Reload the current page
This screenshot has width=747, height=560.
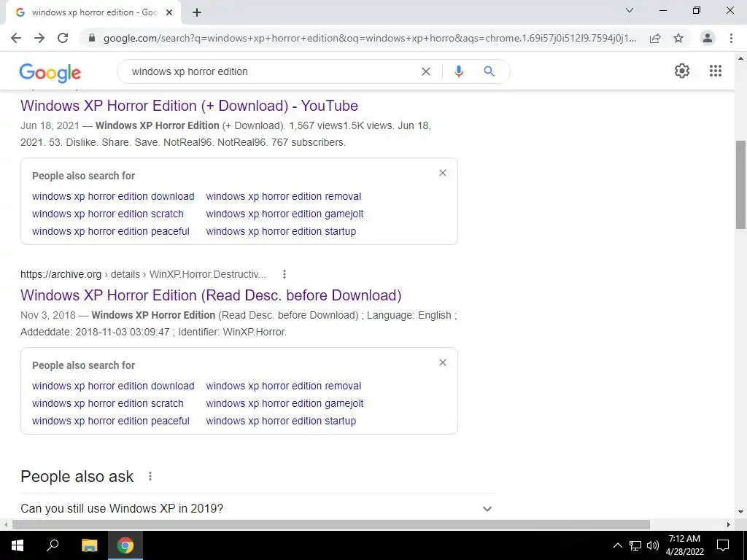[63, 38]
